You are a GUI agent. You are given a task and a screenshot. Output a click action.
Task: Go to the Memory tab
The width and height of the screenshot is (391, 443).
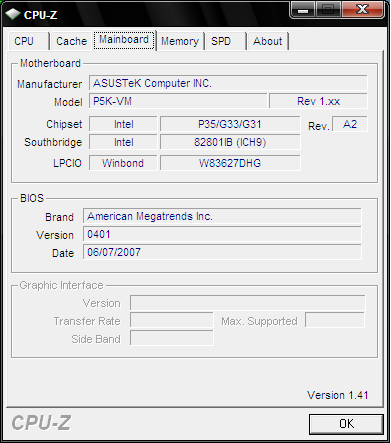coord(180,41)
